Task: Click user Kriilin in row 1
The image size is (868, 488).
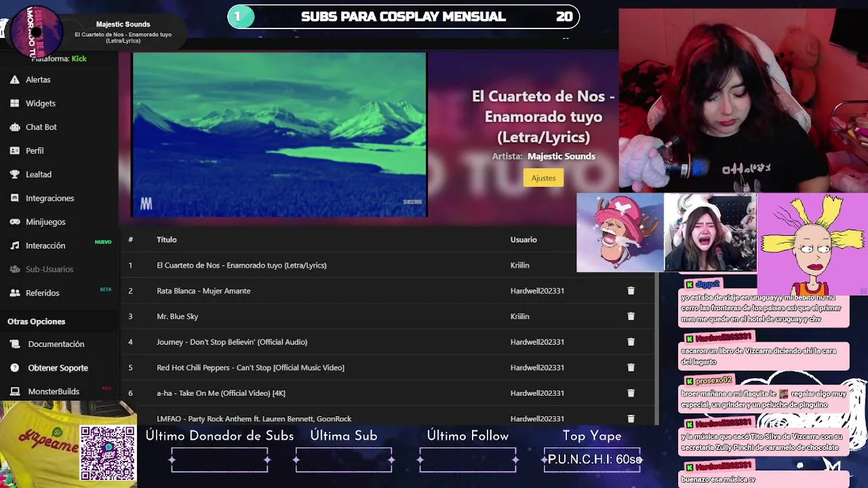Action: tap(519, 265)
